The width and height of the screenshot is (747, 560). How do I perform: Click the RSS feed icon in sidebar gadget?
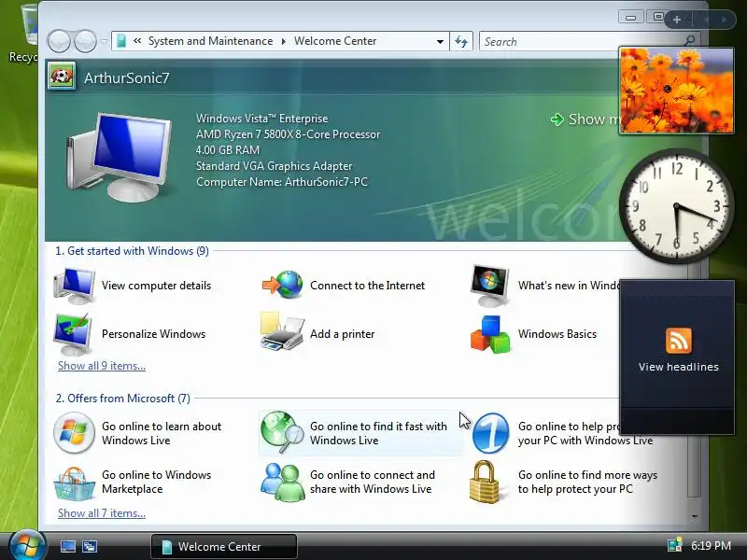coord(679,341)
